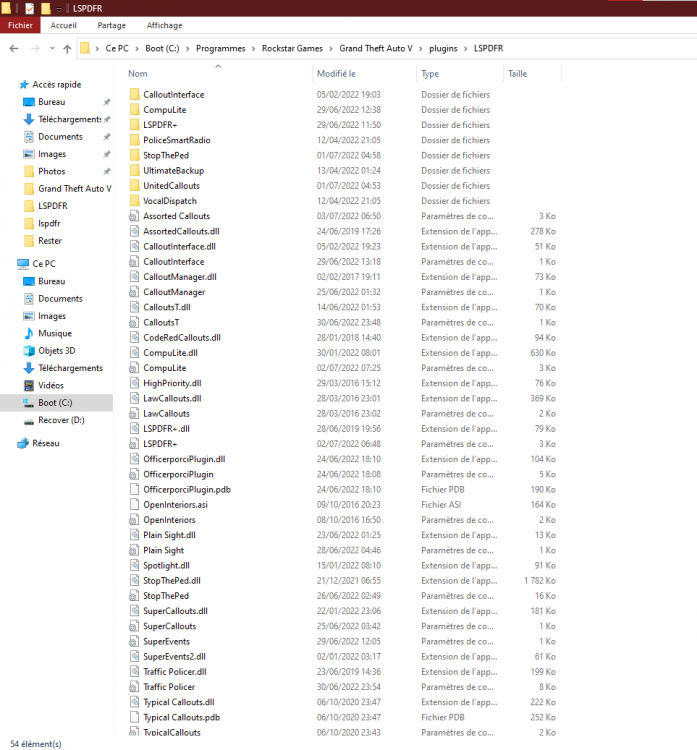697x750 pixels.
Task: Sort by the Taille column header
Action: 517,74
